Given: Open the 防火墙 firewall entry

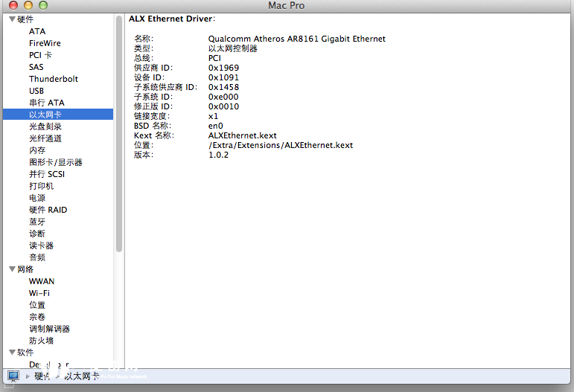Looking at the screenshot, I should click(x=41, y=341).
